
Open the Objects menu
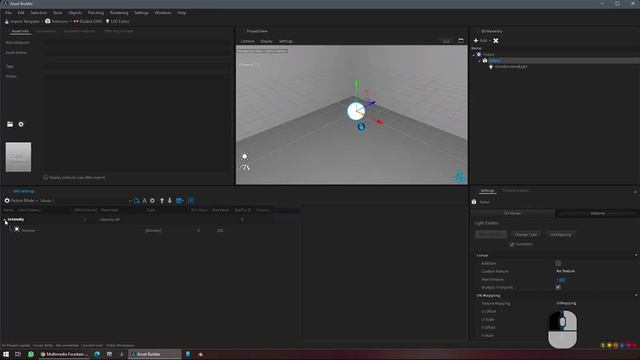click(75, 13)
